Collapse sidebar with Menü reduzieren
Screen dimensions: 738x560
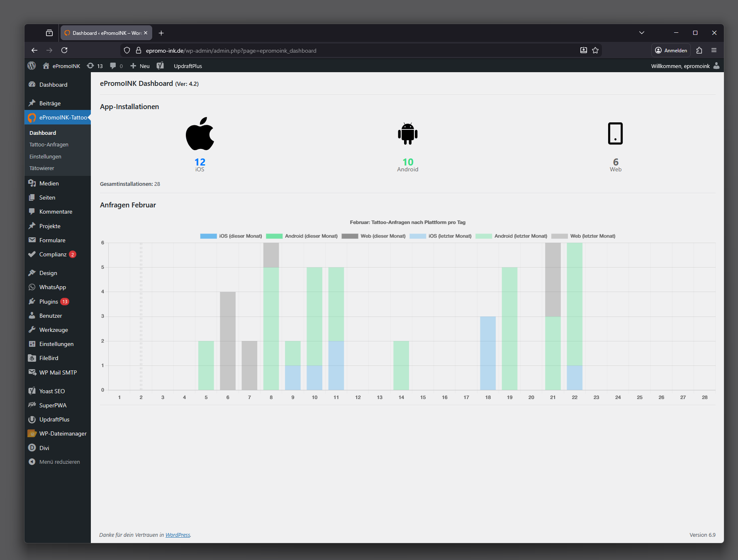click(59, 462)
